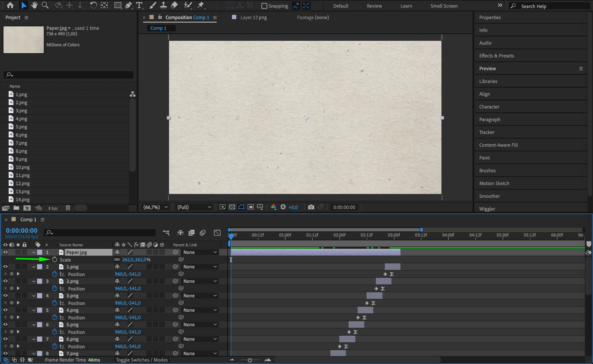The image size is (593, 364).
Task: Collapse the 1.png layer properties
Action: 34,267
